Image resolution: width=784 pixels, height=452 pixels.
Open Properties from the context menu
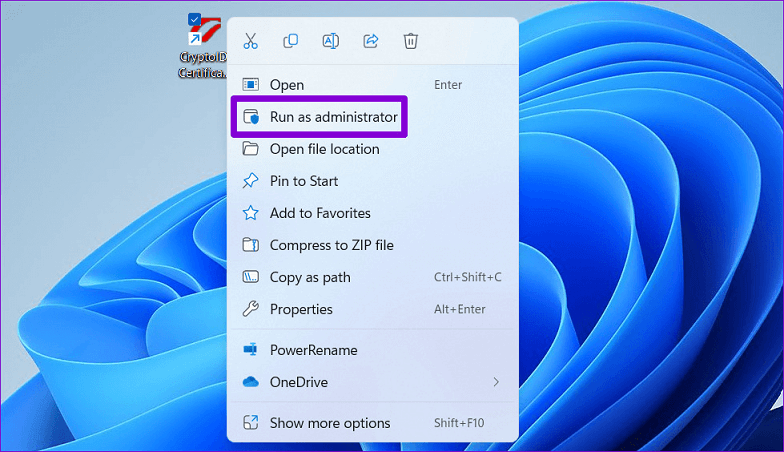pos(301,309)
